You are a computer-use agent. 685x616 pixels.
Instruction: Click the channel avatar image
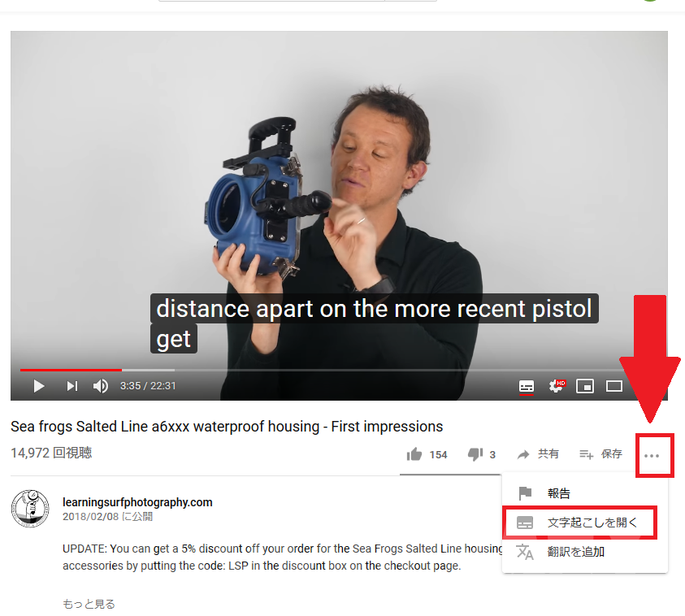[x=30, y=509]
